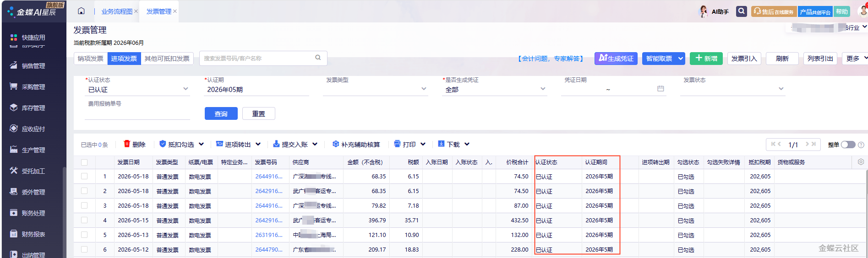Click the 新增 button
This screenshot has width=868, height=258.
click(706, 59)
